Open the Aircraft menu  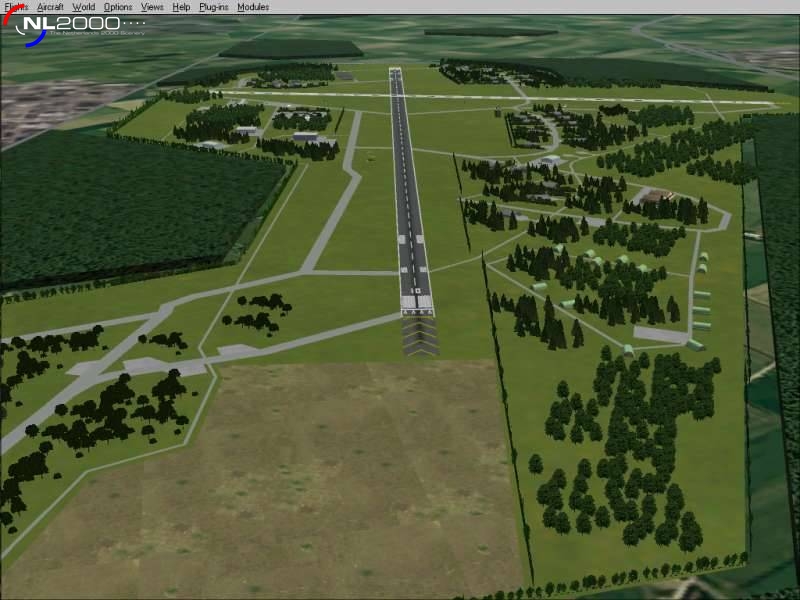[x=50, y=7]
